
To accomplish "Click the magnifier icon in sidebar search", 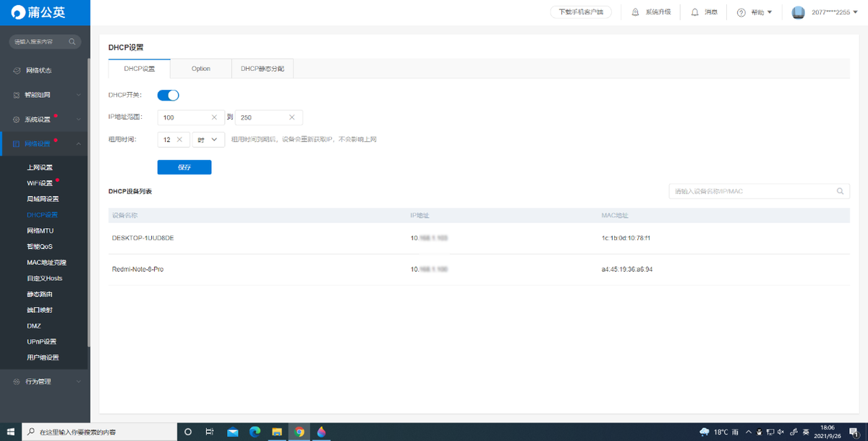I will coord(72,42).
